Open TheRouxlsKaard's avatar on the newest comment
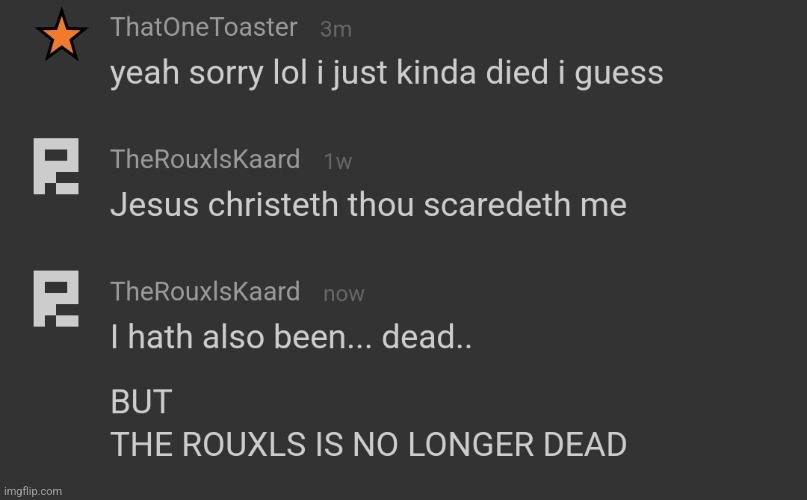 (x=56, y=298)
